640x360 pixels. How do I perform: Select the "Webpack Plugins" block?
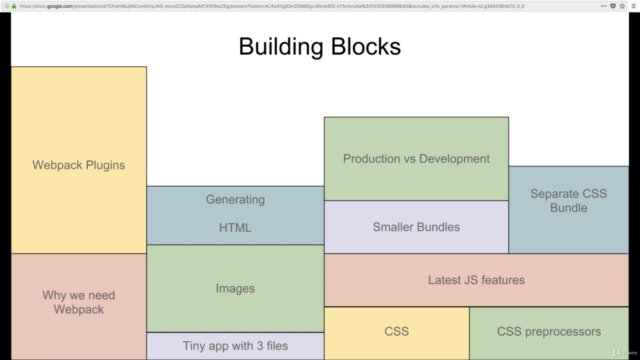point(79,160)
